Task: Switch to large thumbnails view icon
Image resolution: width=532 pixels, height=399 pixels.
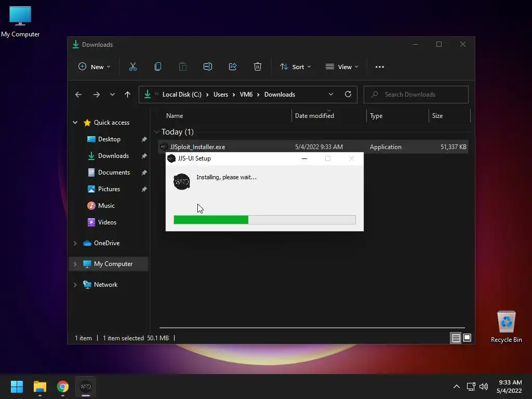Action: click(x=467, y=338)
